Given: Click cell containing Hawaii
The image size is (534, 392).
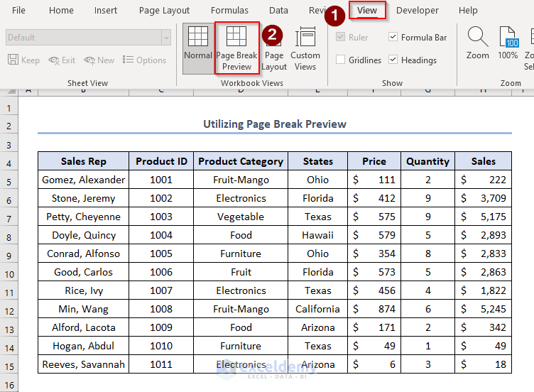Looking at the screenshot, I should coord(317,235).
